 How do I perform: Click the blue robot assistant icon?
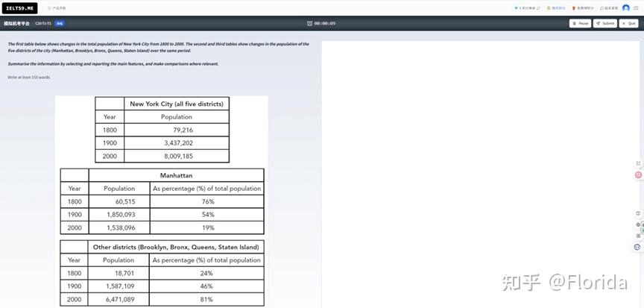(637, 247)
